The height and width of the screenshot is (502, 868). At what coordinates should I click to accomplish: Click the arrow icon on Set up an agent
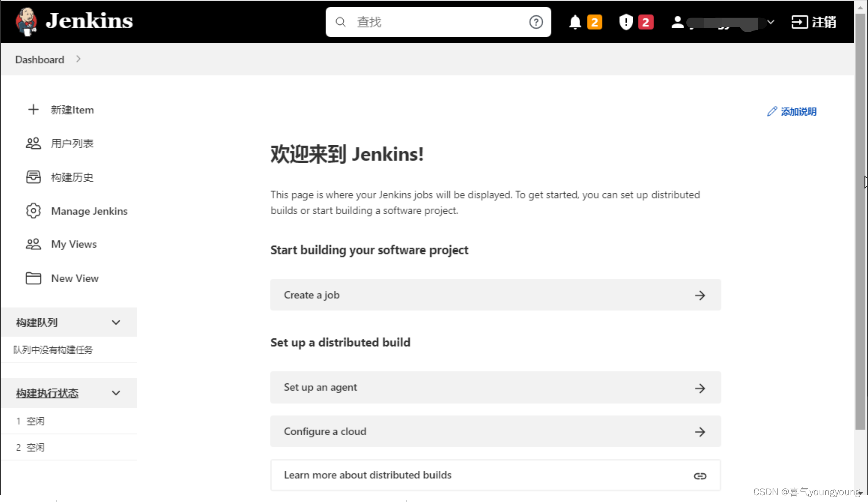pos(700,388)
